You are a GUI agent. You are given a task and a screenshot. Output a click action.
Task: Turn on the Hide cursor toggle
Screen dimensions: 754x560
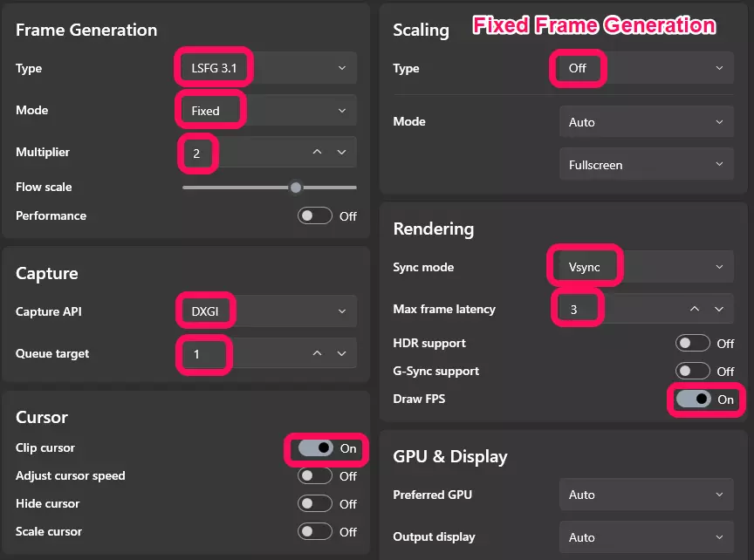tap(315, 503)
